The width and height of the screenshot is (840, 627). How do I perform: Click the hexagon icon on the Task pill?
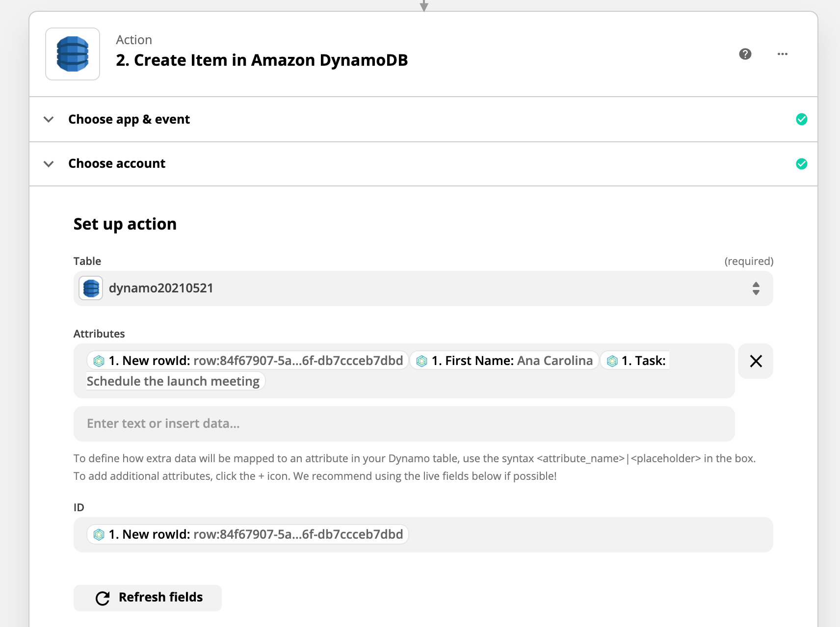(611, 361)
